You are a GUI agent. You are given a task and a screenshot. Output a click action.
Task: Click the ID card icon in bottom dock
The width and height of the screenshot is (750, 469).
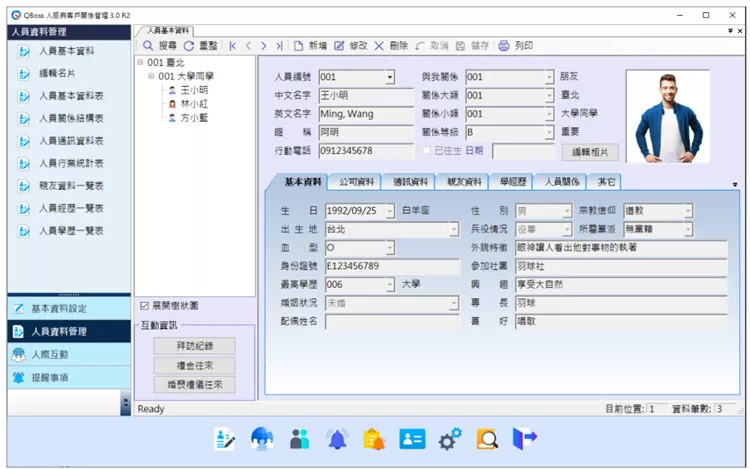click(x=412, y=438)
